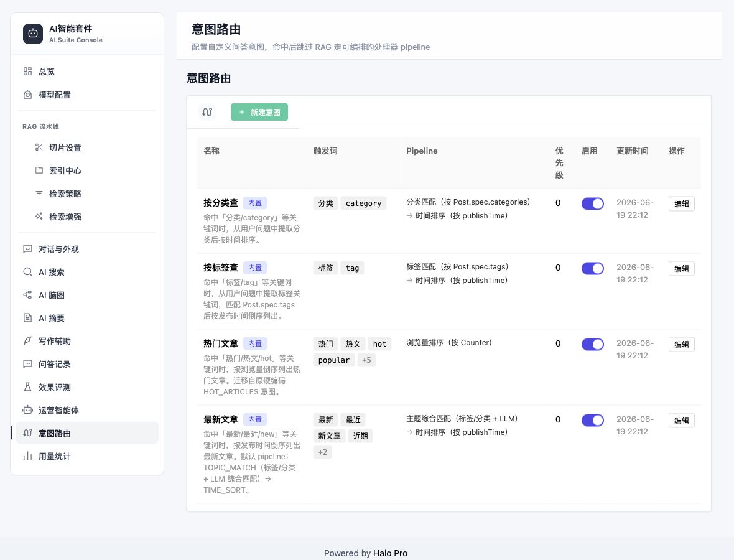The height and width of the screenshot is (560, 734).
Task: Create a new intent with 新建意图
Action: click(259, 112)
